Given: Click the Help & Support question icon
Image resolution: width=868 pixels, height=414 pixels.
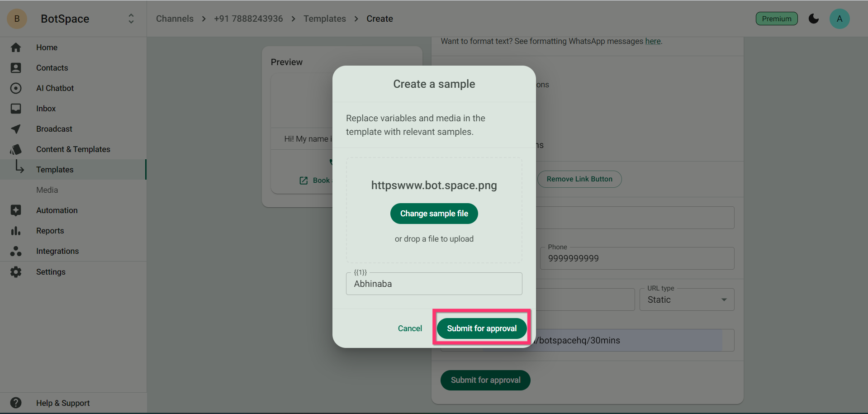Looking at the screenshot, I should pyautogui.click(x=16, y=403).
